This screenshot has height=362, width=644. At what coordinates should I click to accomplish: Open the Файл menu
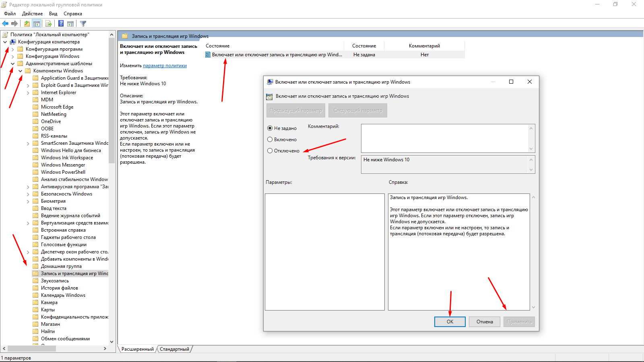[10, 14]
